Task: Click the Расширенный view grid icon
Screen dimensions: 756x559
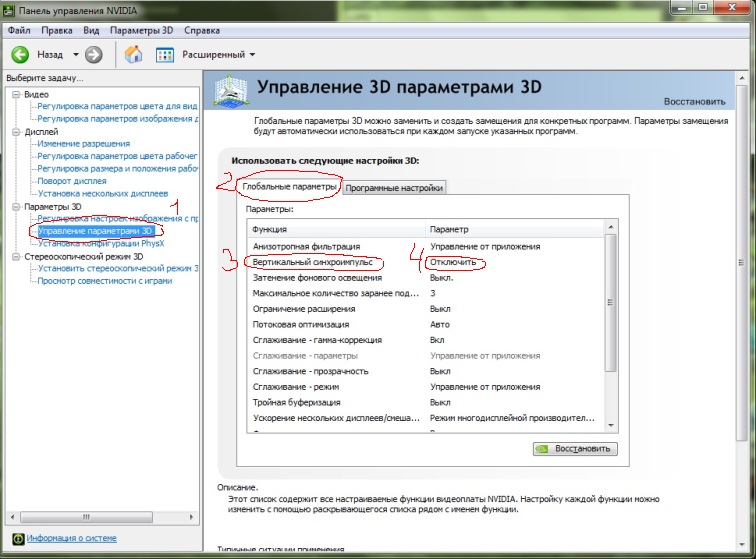Action: 165,55
